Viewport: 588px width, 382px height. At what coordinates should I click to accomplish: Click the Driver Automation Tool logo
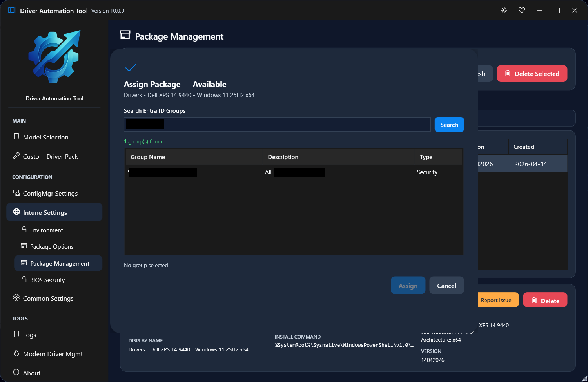click(54, 56)
